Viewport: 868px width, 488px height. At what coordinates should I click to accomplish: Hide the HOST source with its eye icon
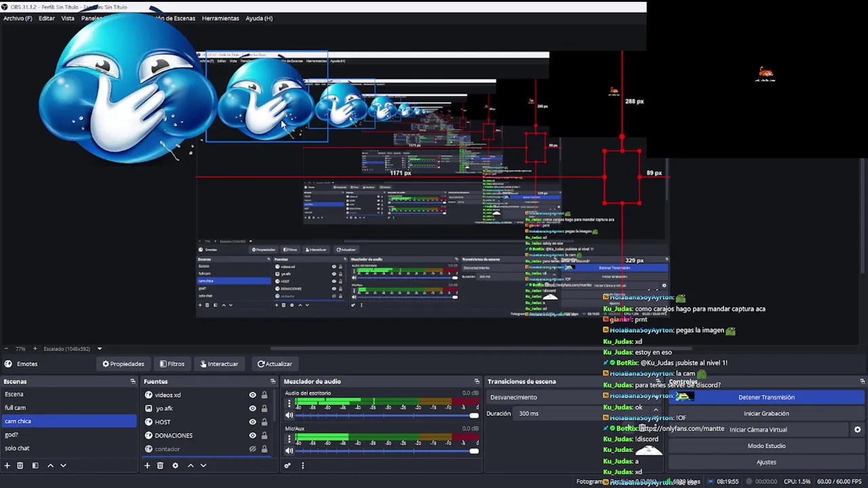(252, 422)
